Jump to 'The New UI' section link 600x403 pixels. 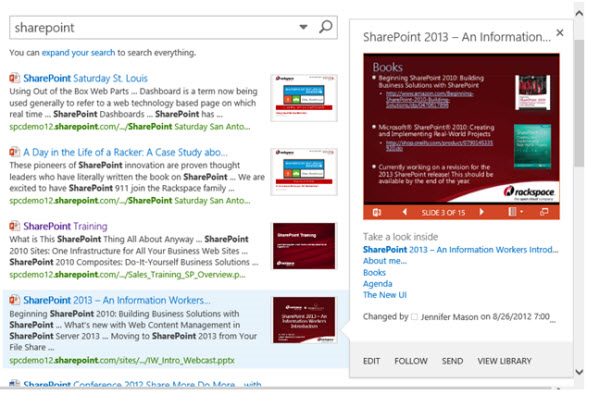(385, 295)
